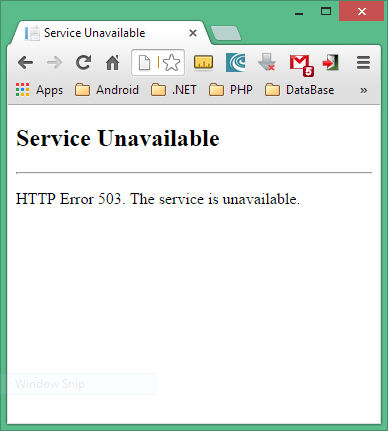Click inside the address bar field
The image size is (388, 431).
(x=158, y=63)
